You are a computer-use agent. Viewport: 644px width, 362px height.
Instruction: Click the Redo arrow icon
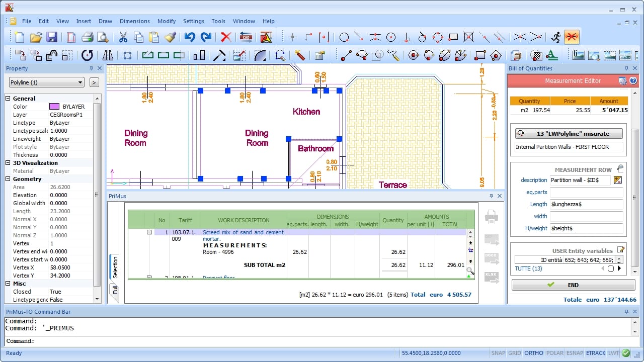[x=206, y=37]
